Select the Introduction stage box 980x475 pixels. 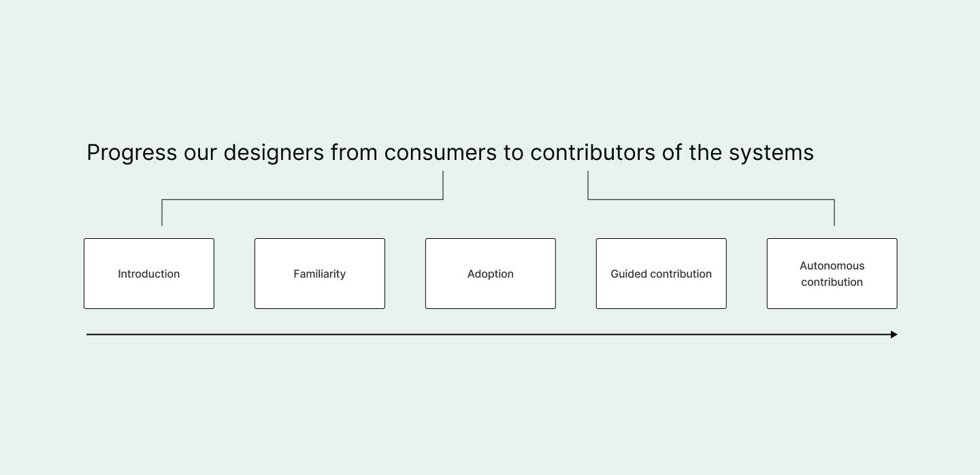149,274
